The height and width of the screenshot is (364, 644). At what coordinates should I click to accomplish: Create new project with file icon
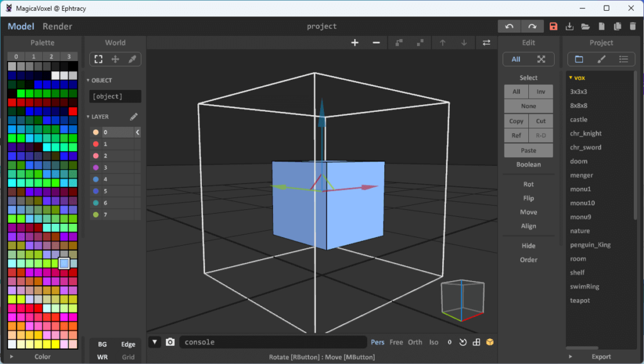(x=601, y=26)
